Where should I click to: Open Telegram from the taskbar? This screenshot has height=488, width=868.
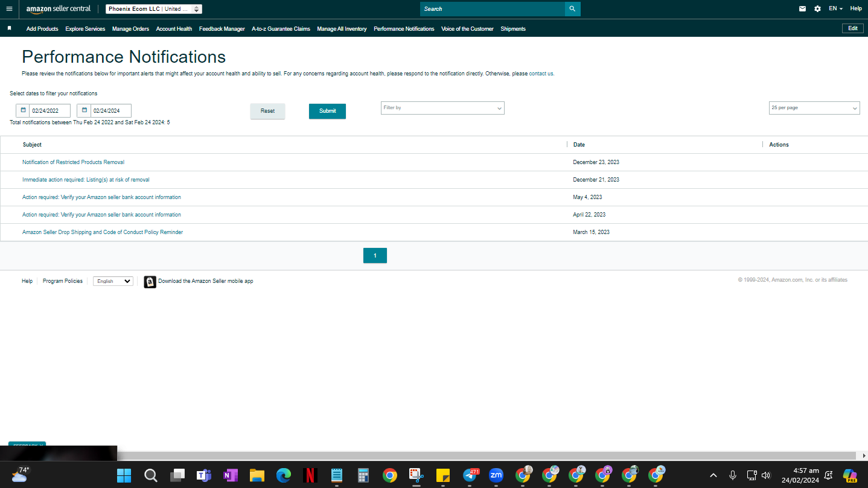[x=470, y=475]
